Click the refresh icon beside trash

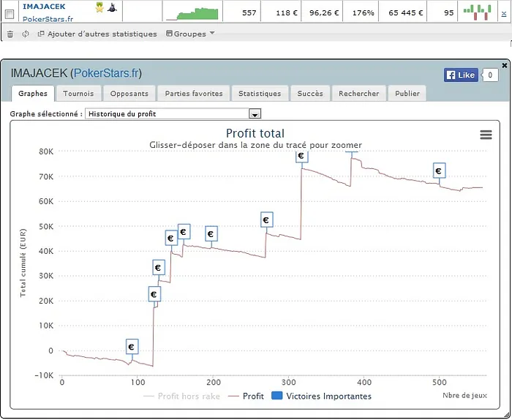pyautogui.click(x=26, y=34)
